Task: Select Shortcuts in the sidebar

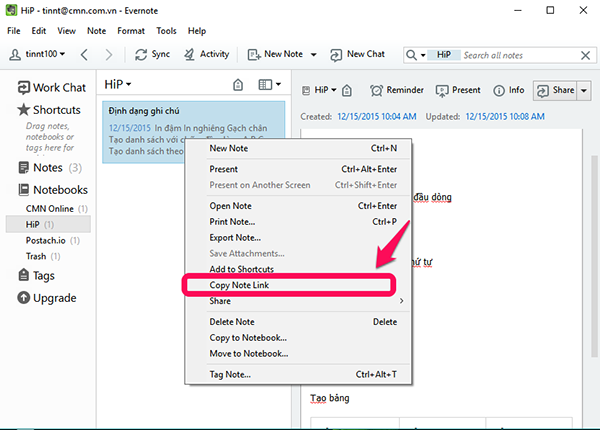Action: [x=49, y=110]
